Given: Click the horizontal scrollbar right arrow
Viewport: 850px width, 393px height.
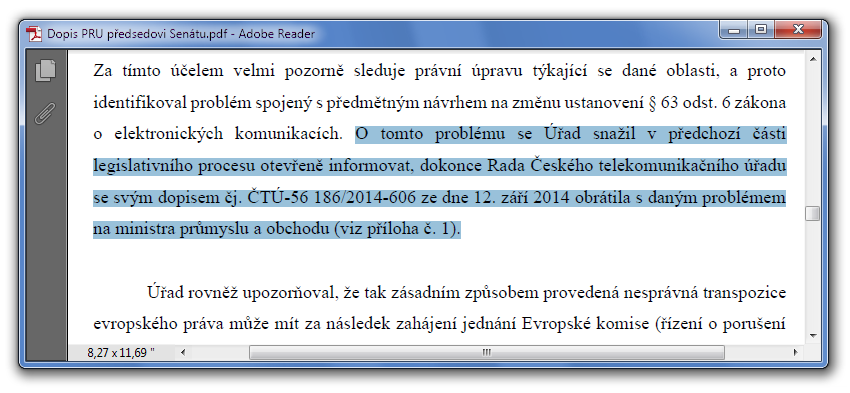Looking at the screenshot, I should (795, 352).
